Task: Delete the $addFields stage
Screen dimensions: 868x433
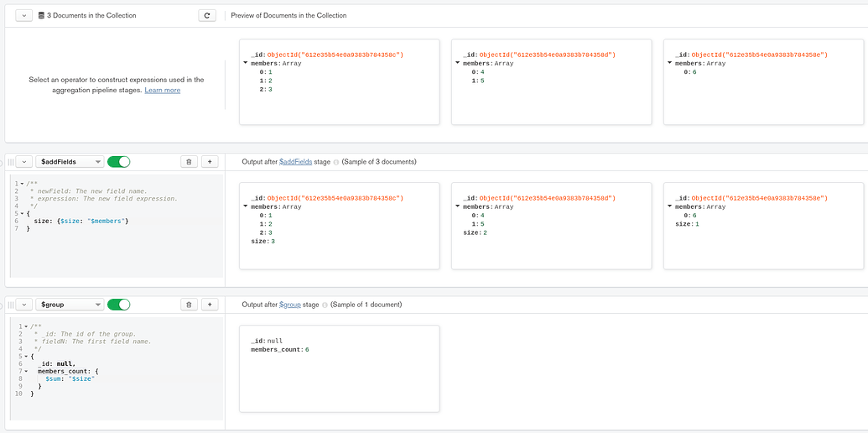Action: click(x=189, y=161)
